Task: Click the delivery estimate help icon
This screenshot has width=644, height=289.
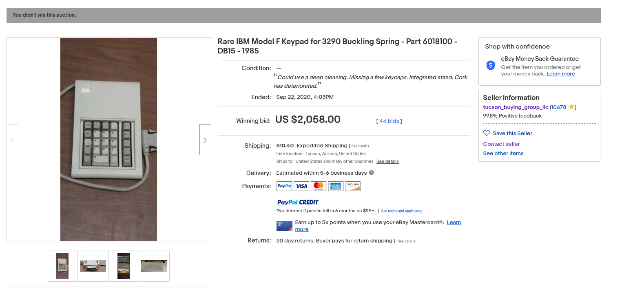Action: 372,173
